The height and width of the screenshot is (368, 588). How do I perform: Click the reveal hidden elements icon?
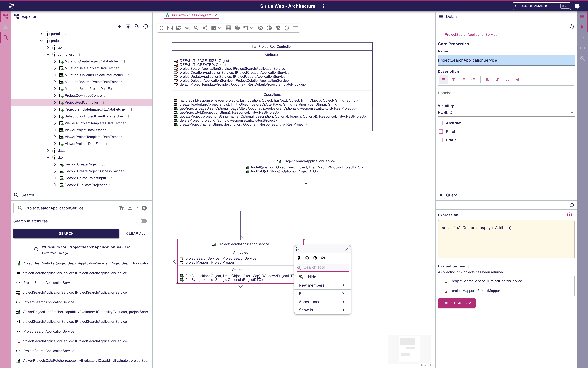(x=260, y=28)
